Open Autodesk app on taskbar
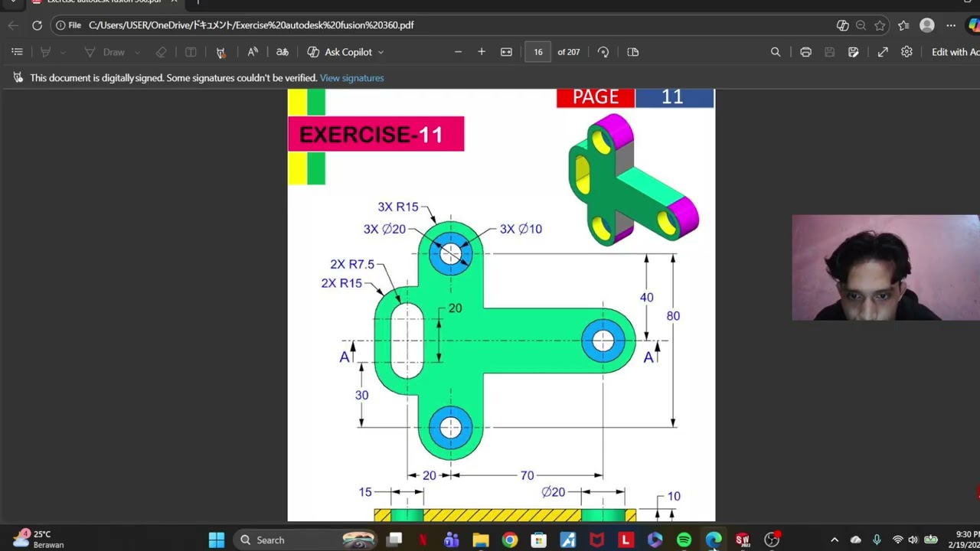 click(568, 540)
